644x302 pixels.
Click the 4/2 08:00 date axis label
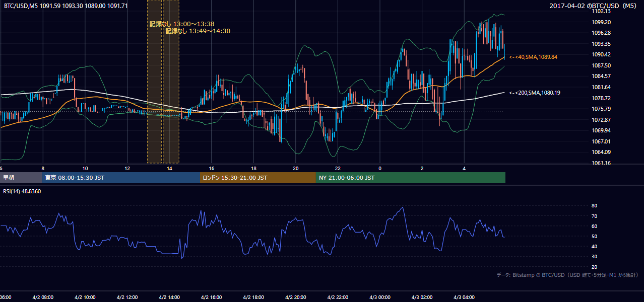coord(43,297)
